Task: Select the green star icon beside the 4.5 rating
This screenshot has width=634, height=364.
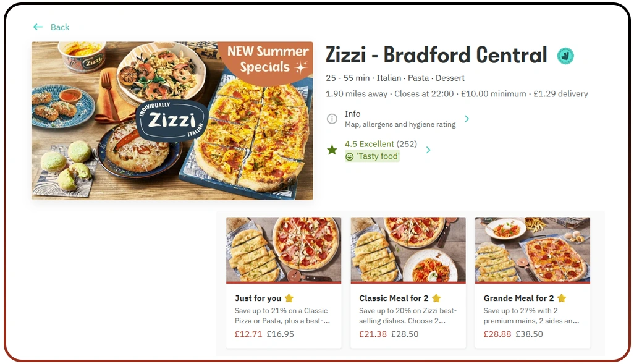Action: click(x=332, y=149)
